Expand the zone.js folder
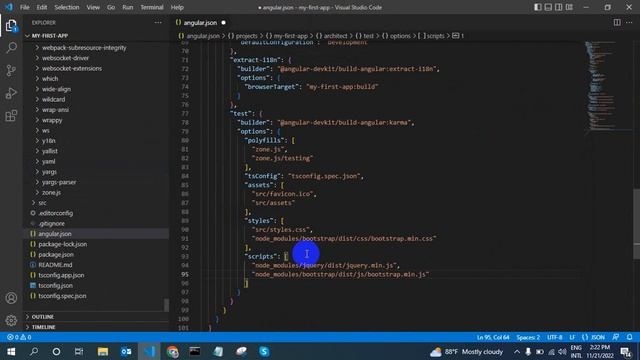 tap(51, 192)
